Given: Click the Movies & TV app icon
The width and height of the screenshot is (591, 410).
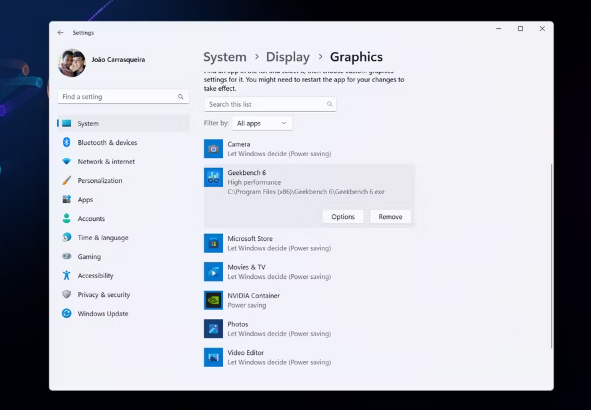Looking at the screenshot, I should (x=213, y=272).
